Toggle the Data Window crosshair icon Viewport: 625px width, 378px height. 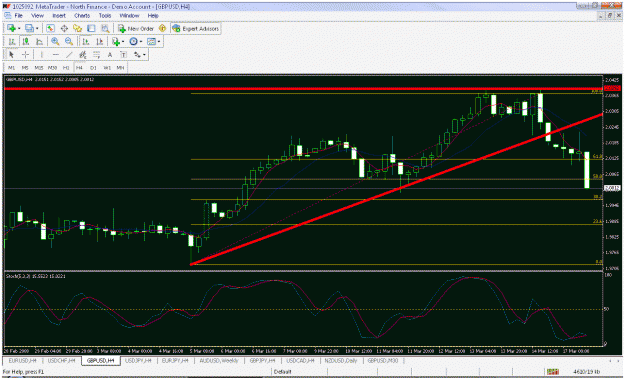pyautogui.click(x=64, y=28)
